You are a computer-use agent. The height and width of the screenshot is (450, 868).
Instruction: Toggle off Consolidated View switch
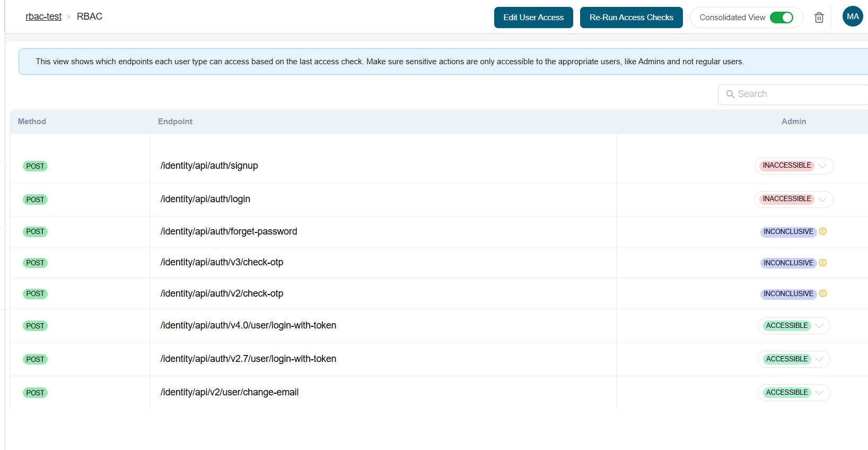point(781,18)
